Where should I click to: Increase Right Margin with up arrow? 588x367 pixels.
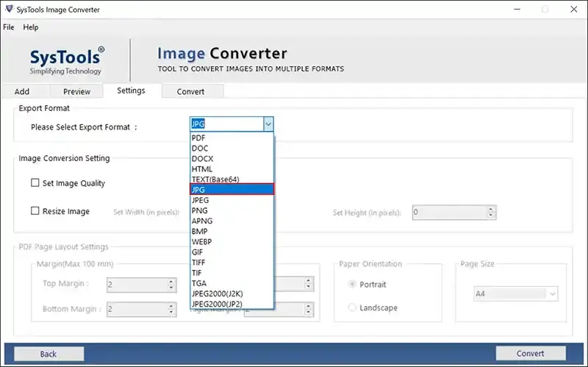[308, 306]
